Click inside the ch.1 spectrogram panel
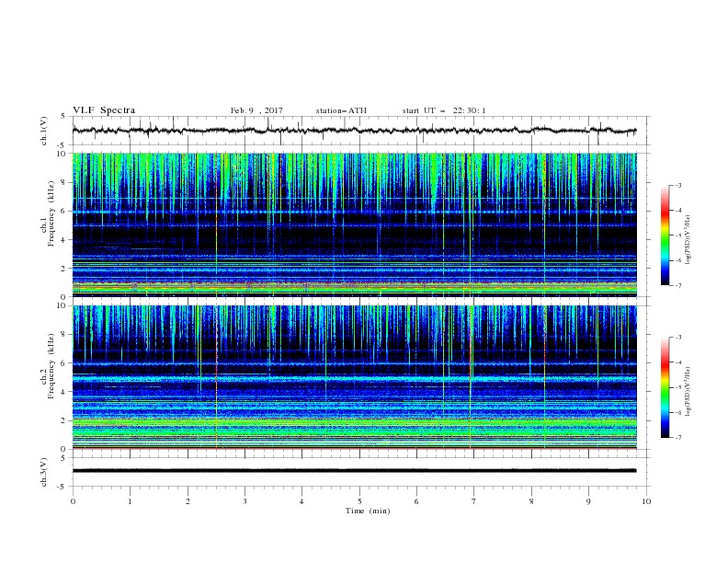This screenshot has height=563, width=728. click(x=355, y=224)
